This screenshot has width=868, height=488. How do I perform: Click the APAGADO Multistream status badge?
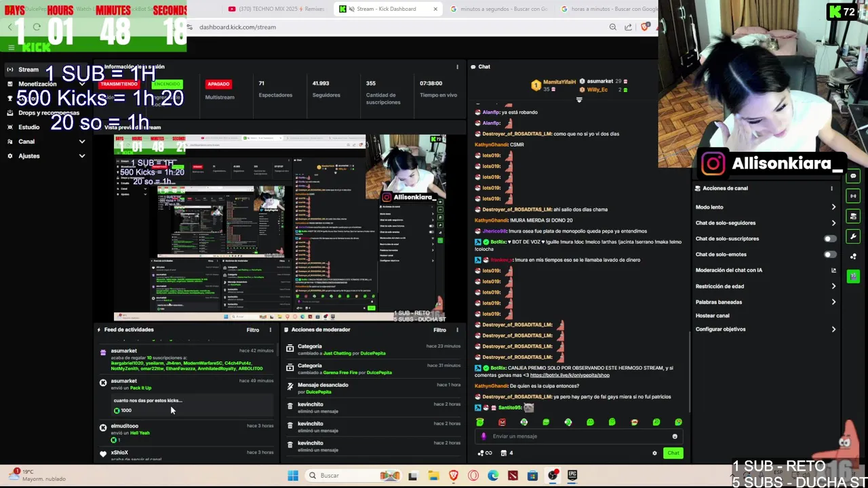pyautogui.click(x=218, y=84)
